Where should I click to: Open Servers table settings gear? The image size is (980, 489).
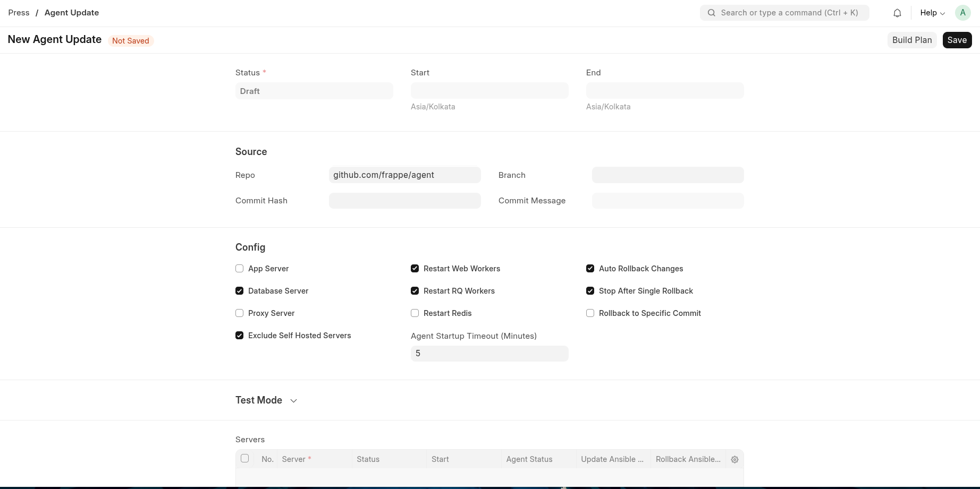tap(734, 460)
